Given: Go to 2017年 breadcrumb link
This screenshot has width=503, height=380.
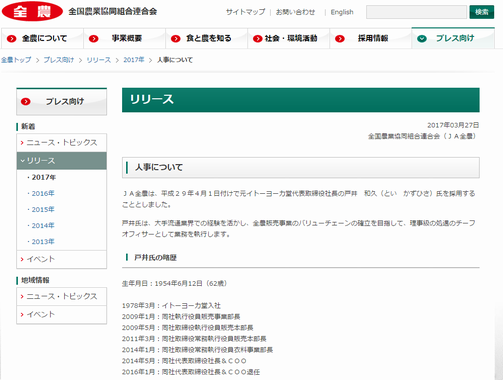Looking at the screenshot, I should click(134, 60).
